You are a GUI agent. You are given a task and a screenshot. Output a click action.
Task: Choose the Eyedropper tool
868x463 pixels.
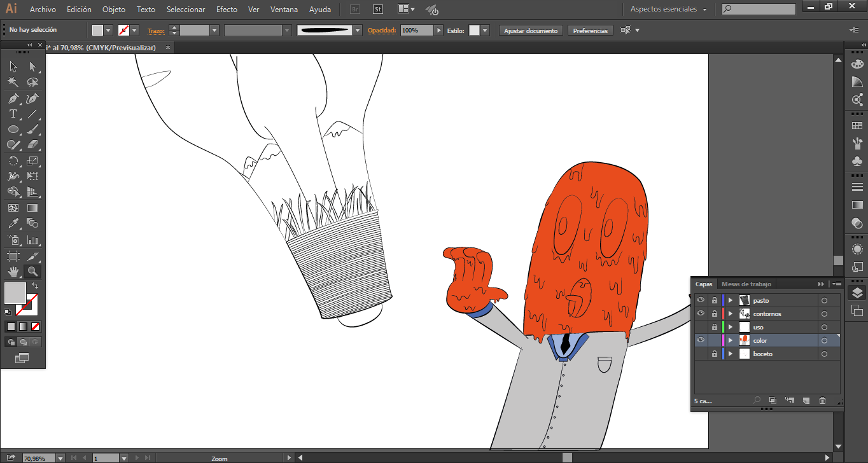(x=13, y=224)
